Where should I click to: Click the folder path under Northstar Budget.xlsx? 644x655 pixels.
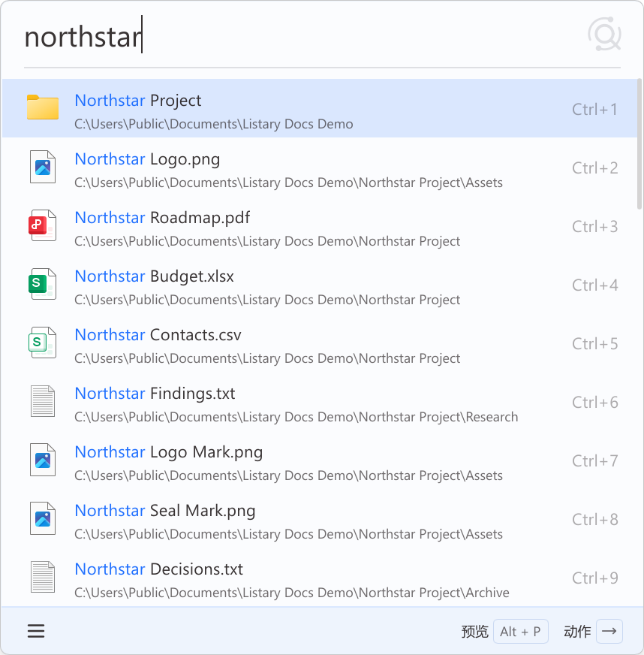[x=267, y=300]
